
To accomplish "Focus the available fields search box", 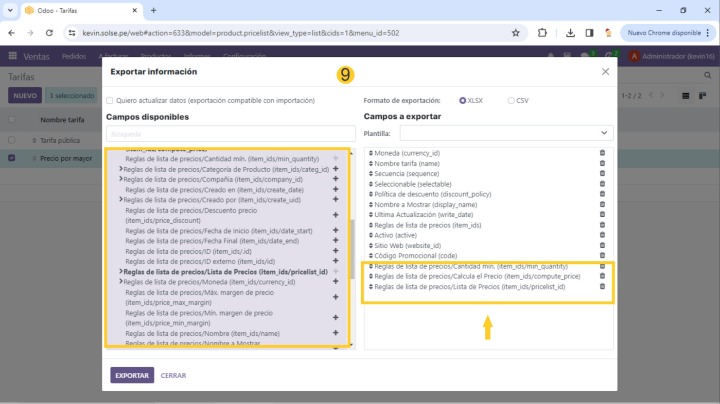I will tap(230, 133).
